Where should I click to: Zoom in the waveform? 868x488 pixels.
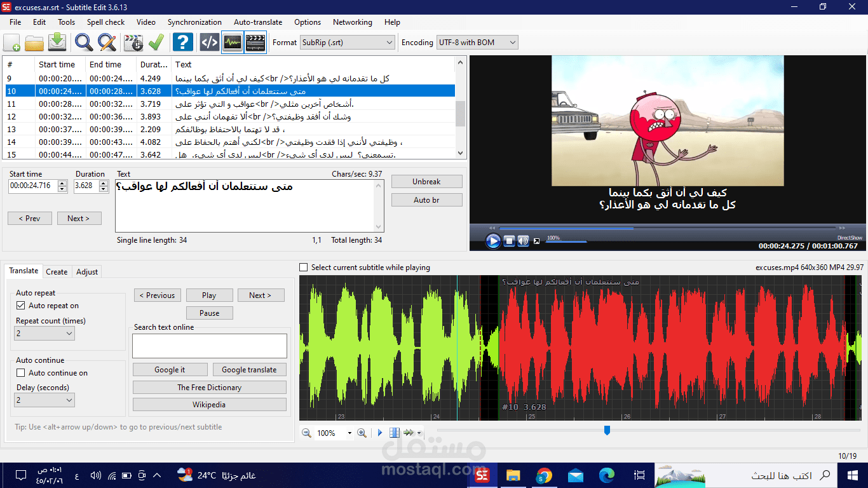pos(362,433)
